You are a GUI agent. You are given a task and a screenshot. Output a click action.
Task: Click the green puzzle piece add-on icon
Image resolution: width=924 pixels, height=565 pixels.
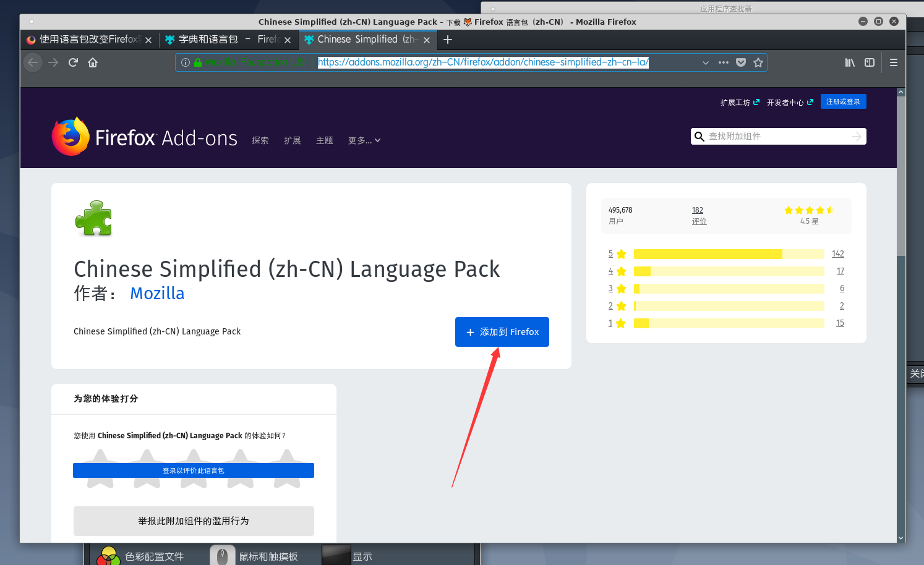(x=94, y=218)
